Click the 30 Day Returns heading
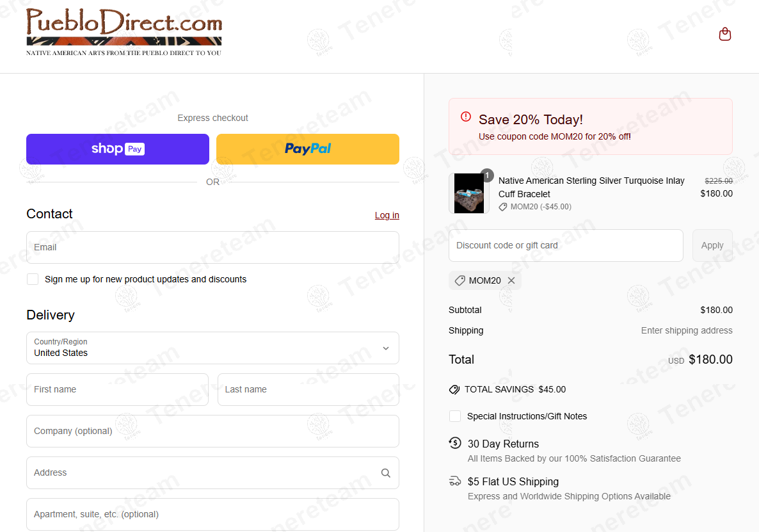 coord(503,444)
